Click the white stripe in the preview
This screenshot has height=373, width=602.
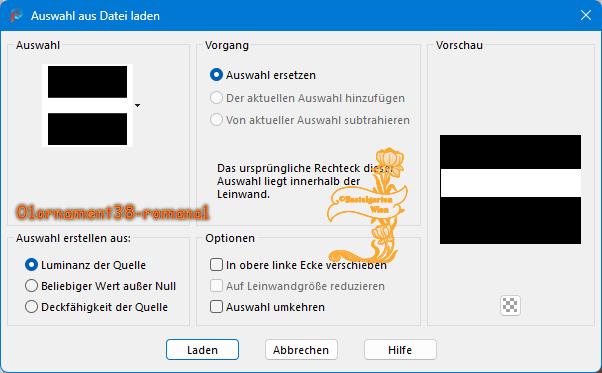pyautogui.click(x=510, y=183)
